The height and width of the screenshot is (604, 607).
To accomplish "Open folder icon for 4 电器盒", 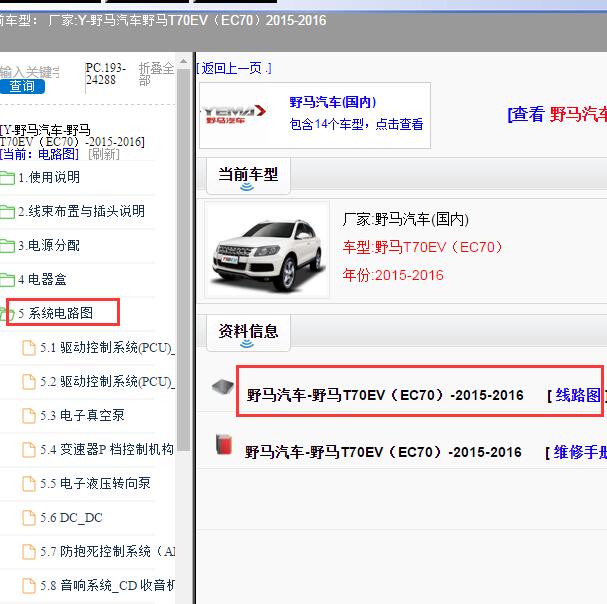I will 7,280.
